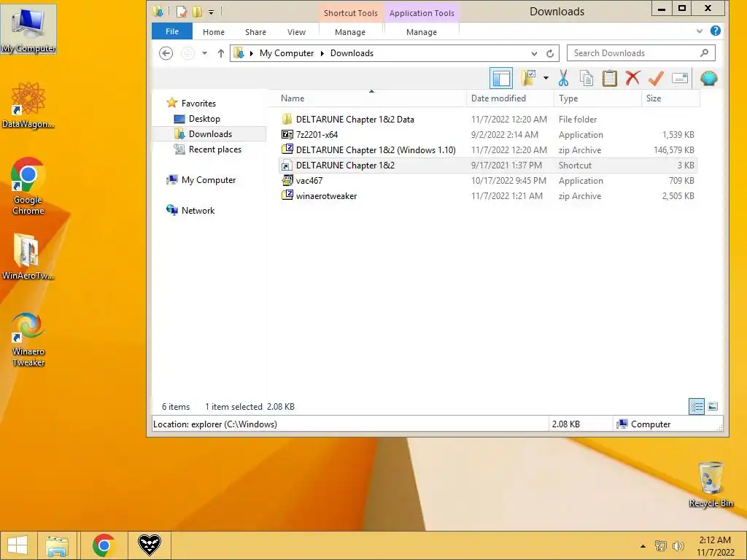747x560 pixels.
Task: Click arrow before Downloads in address bar
Action: point(322,53)
